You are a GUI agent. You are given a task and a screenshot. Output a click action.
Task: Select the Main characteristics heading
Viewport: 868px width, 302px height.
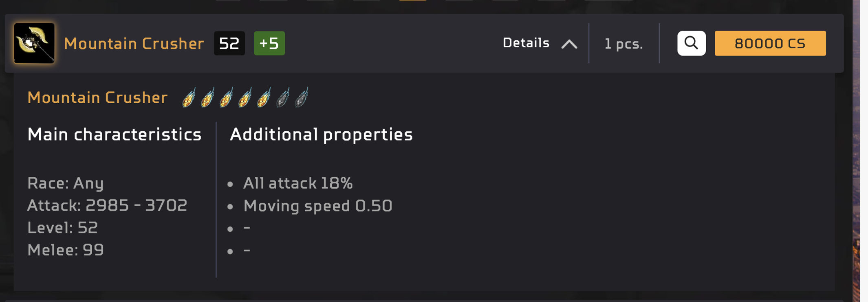[x=114, y=135]
